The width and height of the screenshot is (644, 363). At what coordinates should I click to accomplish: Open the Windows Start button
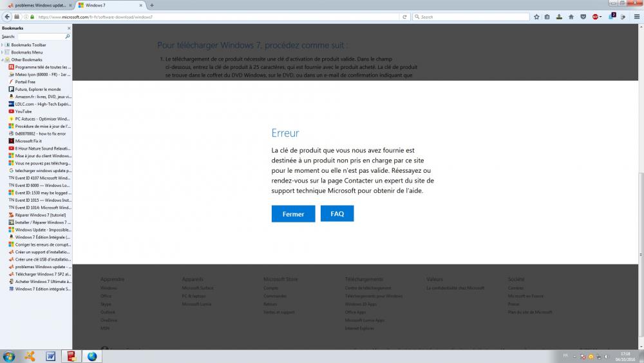[x=8, y=357]
